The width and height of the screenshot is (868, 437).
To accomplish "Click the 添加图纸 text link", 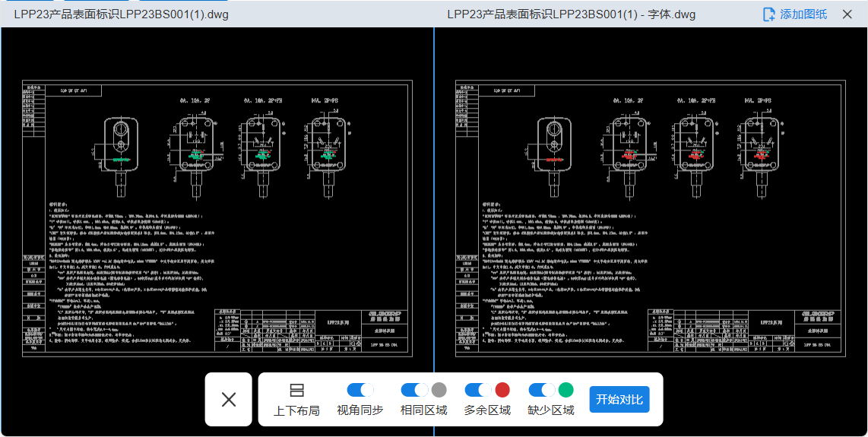I will click(803, 14).
